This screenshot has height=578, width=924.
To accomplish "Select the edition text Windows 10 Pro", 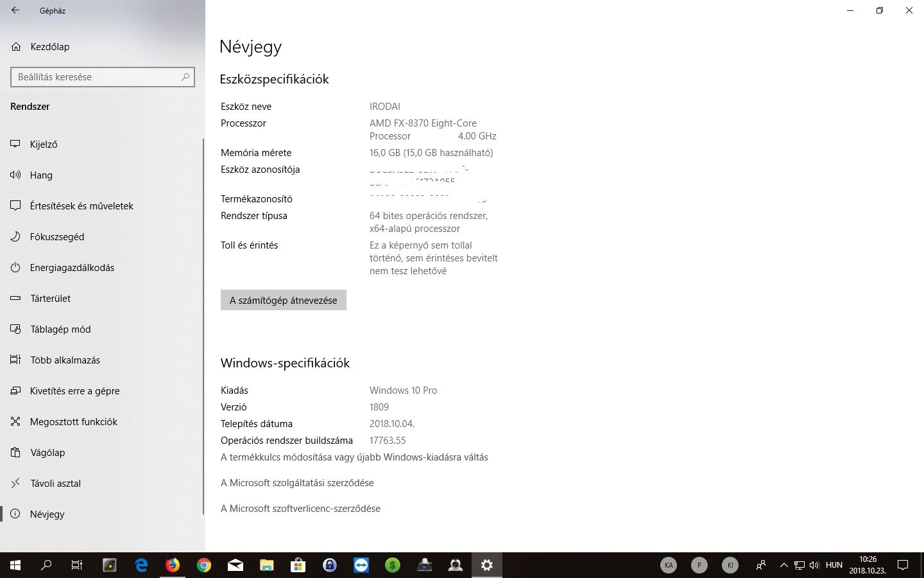I will pyautogui.click(x=403, y=390).
